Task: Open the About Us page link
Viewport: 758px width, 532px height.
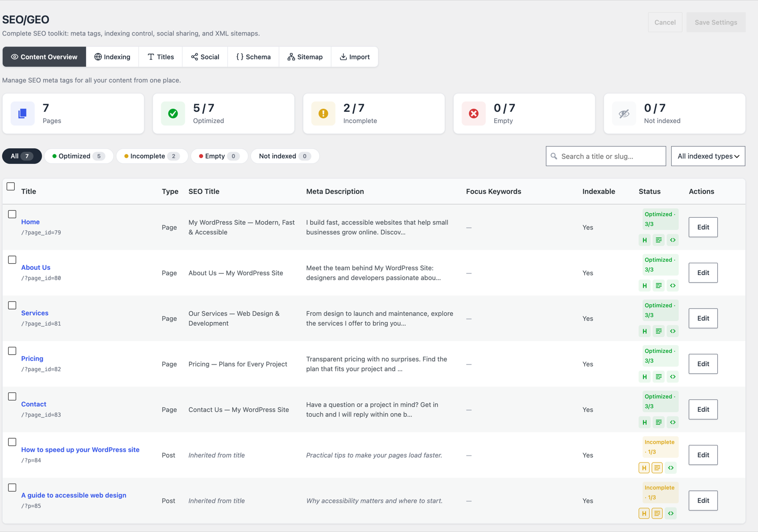Action: pyautogui.click(x=36, y=267)
